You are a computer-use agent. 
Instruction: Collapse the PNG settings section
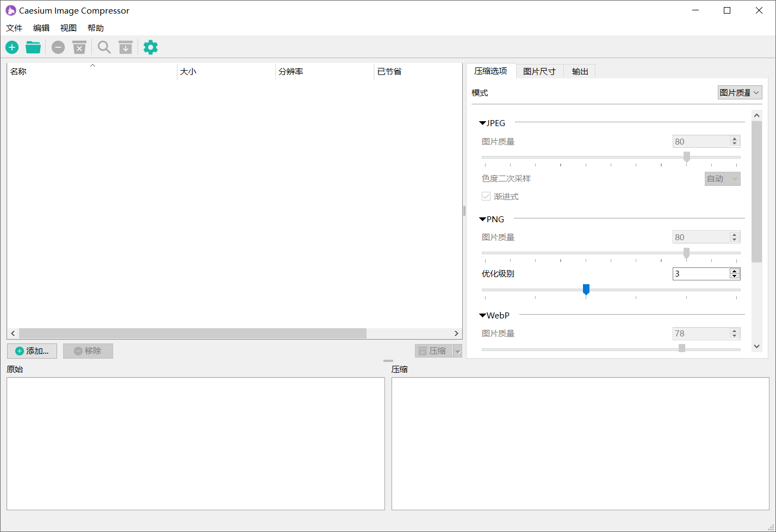[x=482, y=219]
